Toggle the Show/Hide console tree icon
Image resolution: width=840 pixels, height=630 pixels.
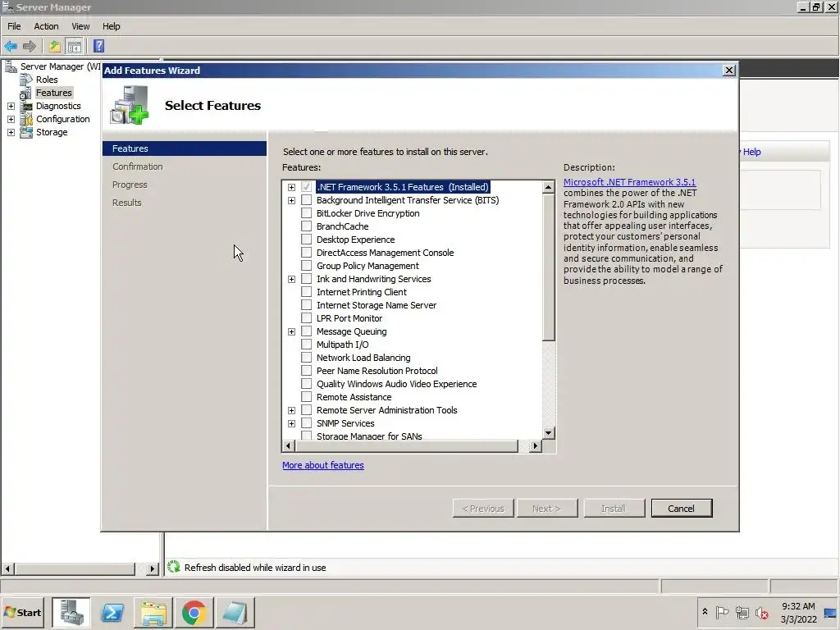tap(74, 46)
